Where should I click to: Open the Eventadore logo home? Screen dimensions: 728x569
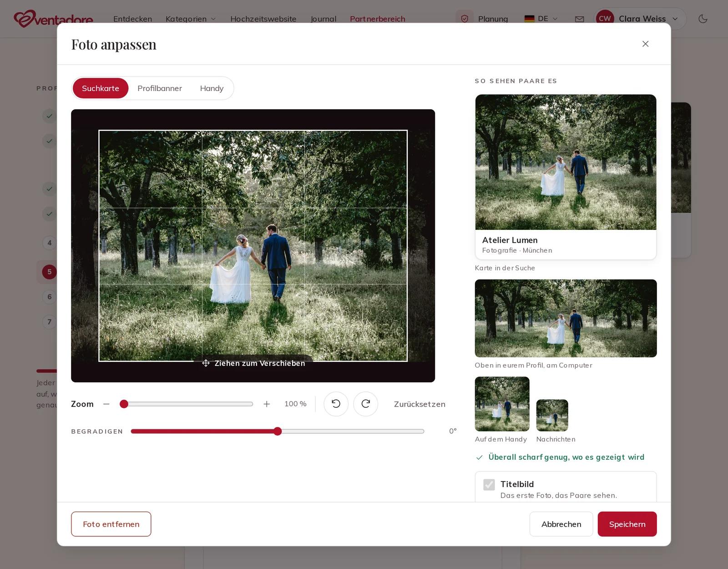tap(53, 19)
